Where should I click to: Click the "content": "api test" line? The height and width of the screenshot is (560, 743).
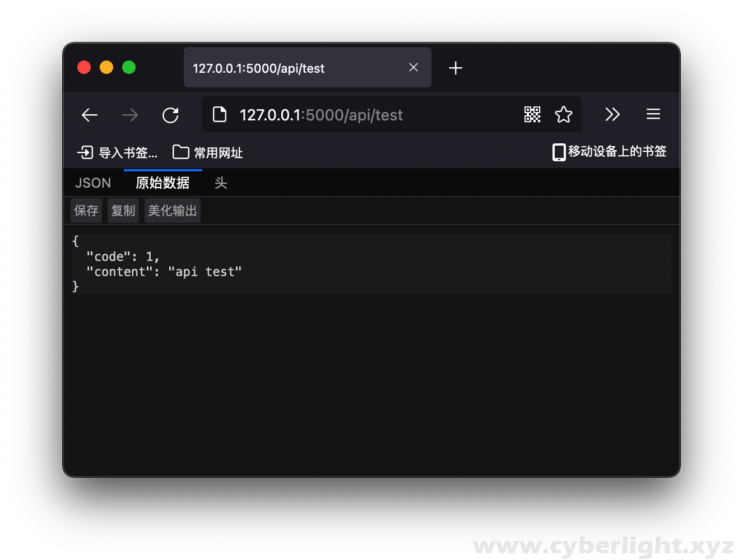tap(164, 272)
